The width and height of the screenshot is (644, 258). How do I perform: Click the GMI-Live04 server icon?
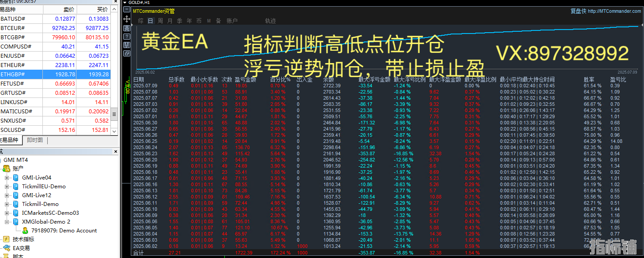tap(15, 177)
